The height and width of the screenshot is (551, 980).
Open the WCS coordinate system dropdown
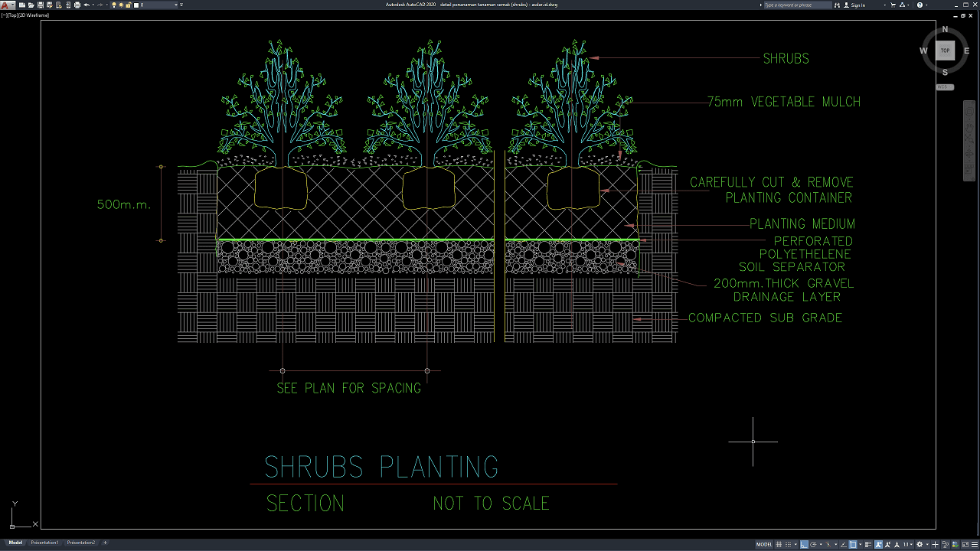pyautogui.click(x=945, y=87)
